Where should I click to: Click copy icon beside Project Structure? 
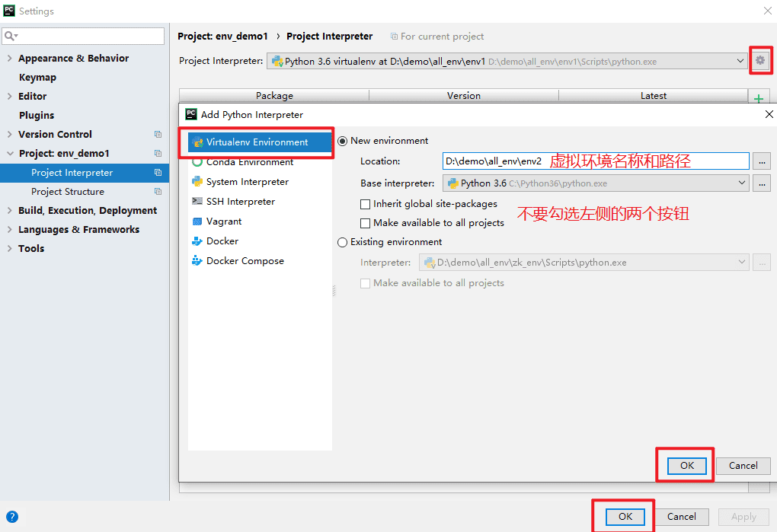click(158, 192)
